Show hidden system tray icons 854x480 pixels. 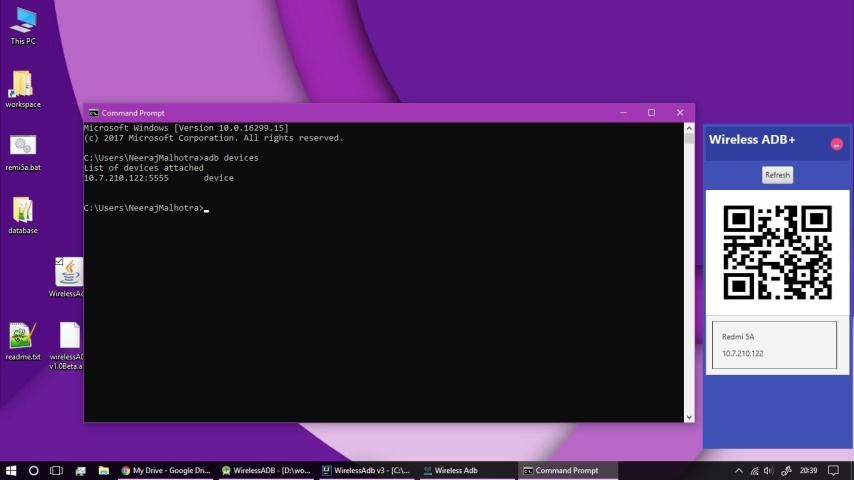tap(739, 470)
